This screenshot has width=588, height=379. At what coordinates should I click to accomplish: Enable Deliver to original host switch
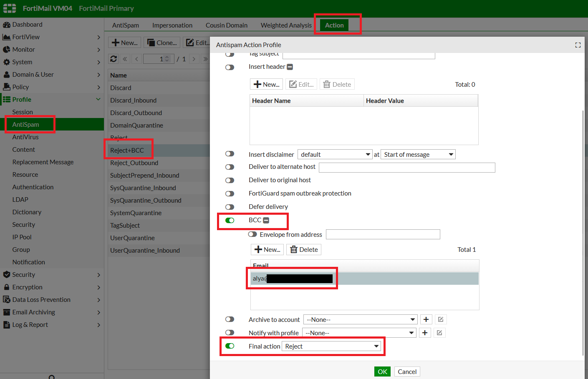coord(230,181)
